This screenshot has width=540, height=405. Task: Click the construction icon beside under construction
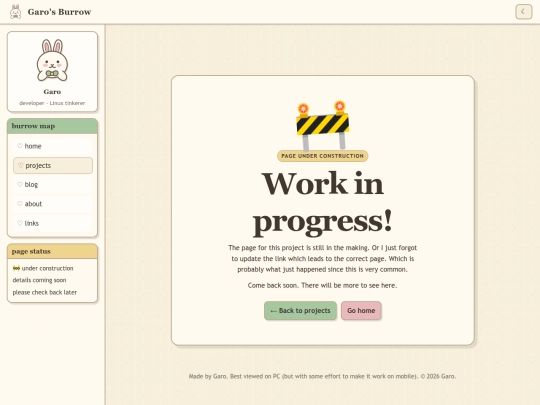[16, 268]
